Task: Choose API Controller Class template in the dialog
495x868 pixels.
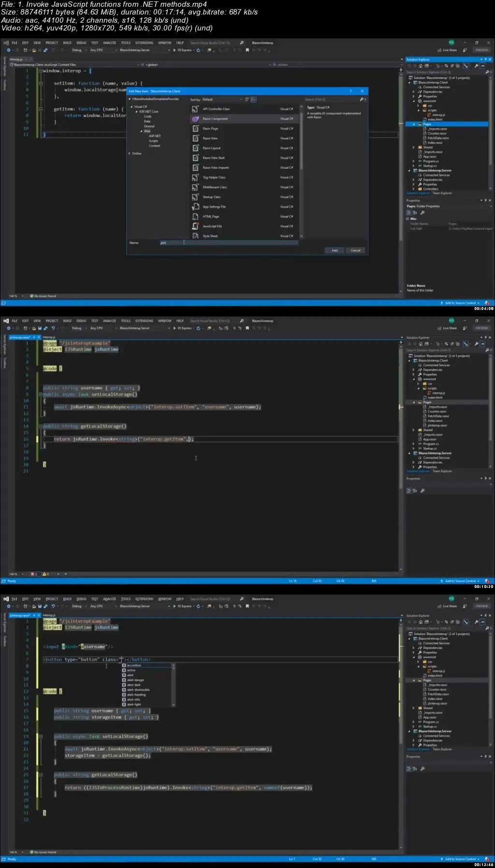Action: (x=245, y=109)
